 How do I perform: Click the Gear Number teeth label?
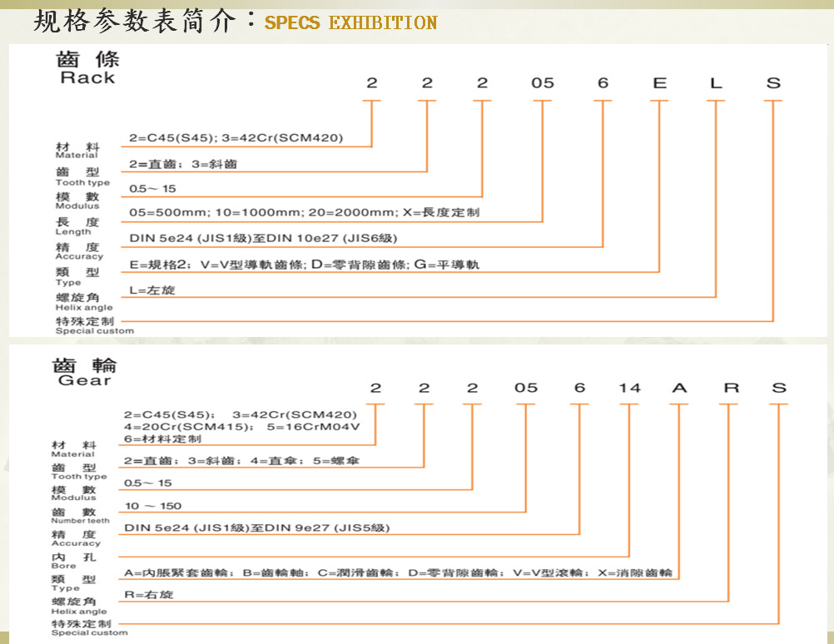[x=79, y=515]
